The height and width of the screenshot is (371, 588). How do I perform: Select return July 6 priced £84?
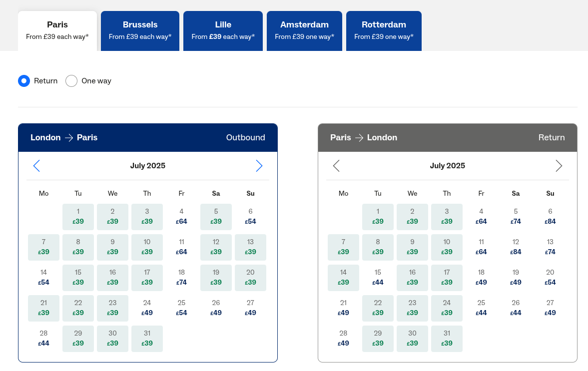tap(550, 217)
